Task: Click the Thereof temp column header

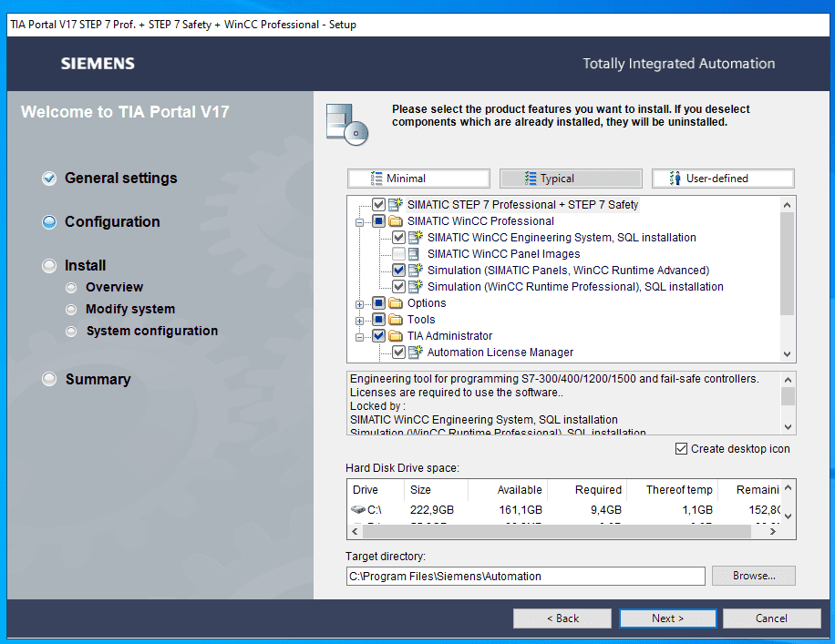Action: 672,490
